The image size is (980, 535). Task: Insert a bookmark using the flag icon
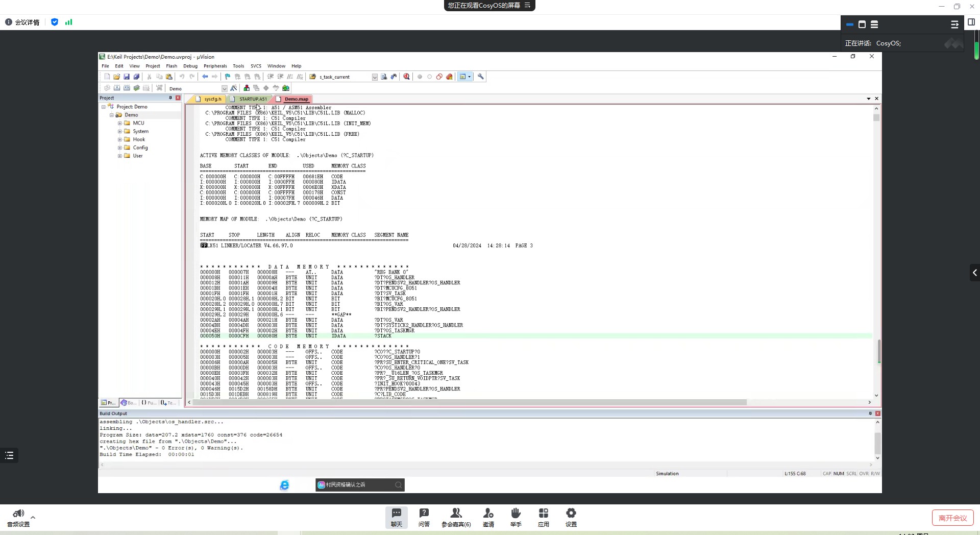click(228, 77)
